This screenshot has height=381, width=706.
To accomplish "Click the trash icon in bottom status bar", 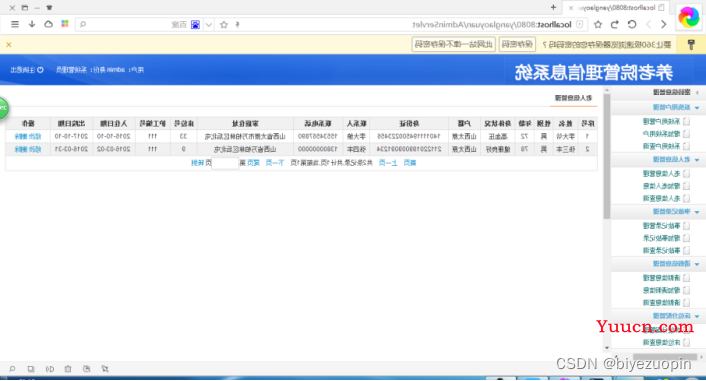I will coord(68,369).
